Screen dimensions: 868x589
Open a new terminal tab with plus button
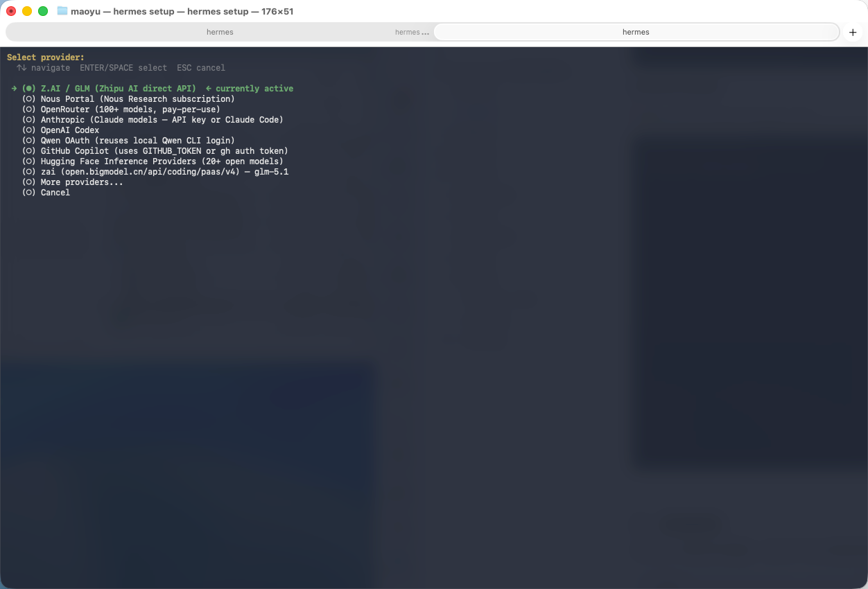tap(853, 32)
